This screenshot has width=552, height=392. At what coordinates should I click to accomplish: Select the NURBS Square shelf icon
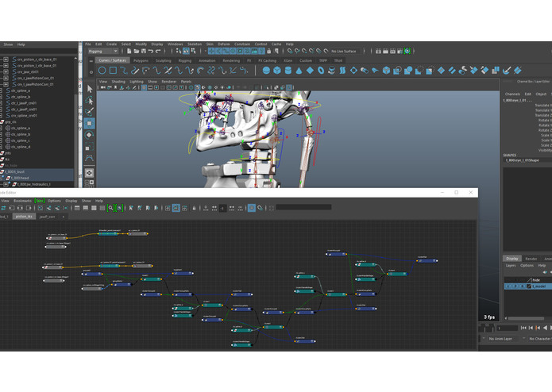pos(113,71)
